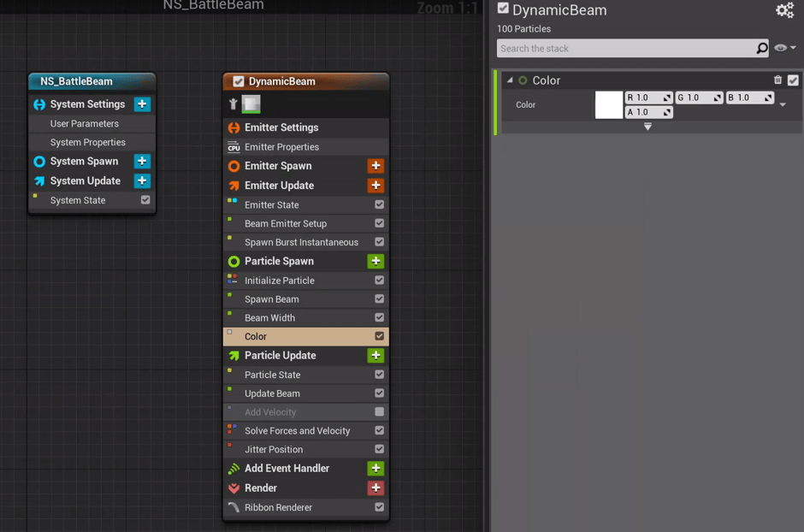The image size is (804, 532).
Task: Select the System Properties row
Action: (92, 143)
